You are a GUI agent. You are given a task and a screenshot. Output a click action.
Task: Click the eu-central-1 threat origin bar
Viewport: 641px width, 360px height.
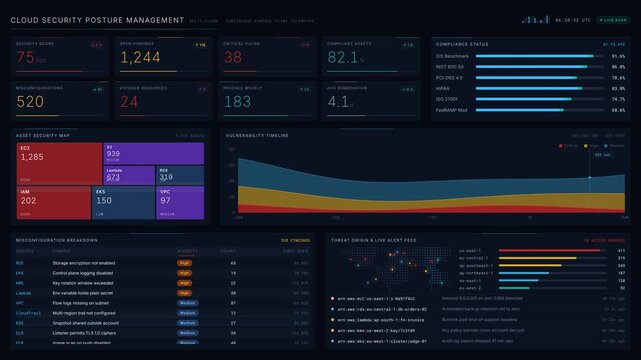tap(552, 258)
